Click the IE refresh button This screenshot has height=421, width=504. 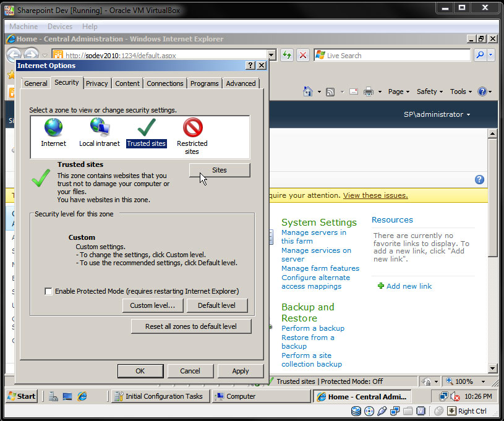(287, 55)
